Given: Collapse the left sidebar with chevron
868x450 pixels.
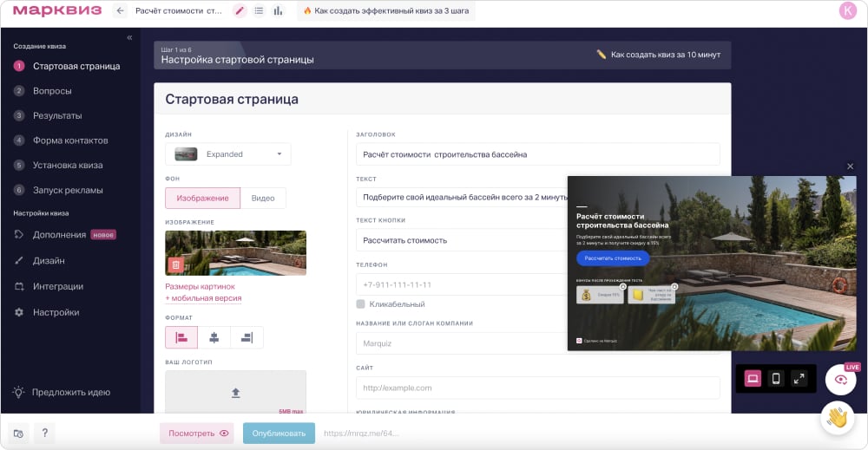Looking at the screenshot, I should tap(129, 37).
